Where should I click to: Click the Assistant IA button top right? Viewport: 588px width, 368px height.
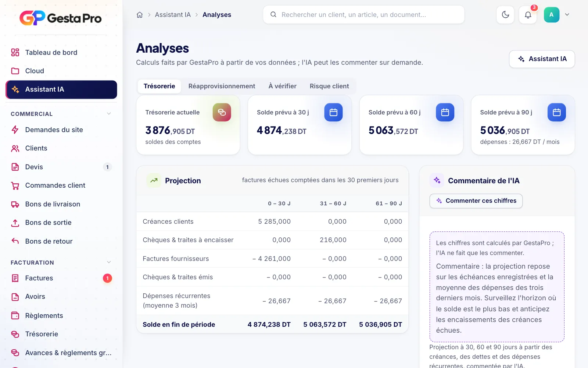[x=542, y=59]
